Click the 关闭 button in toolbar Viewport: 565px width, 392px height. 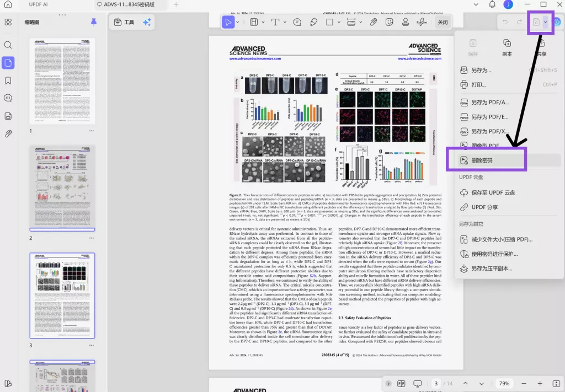pyautogui.click(x=443, y=22)
